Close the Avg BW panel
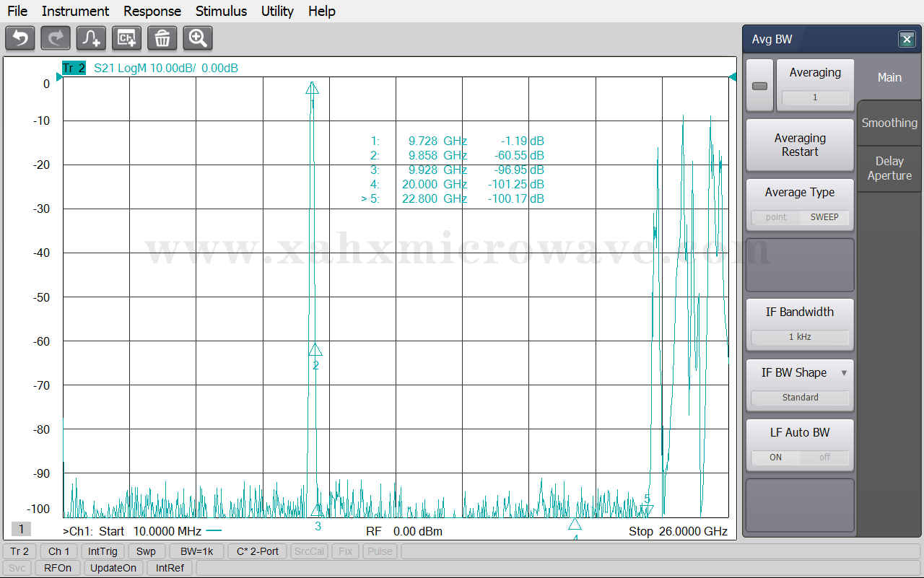Screen dimensions: 924x578 coord(907,40)
